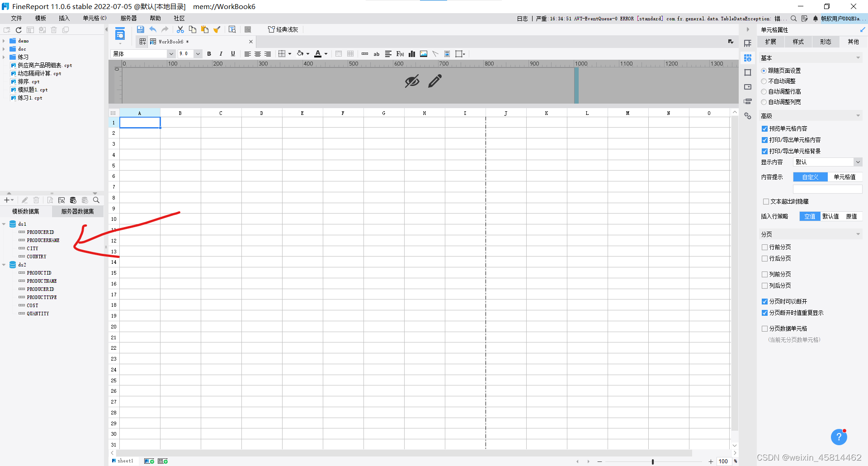Open the blue cell element side panel
The image size is (868, 466).
click(748, 58)
